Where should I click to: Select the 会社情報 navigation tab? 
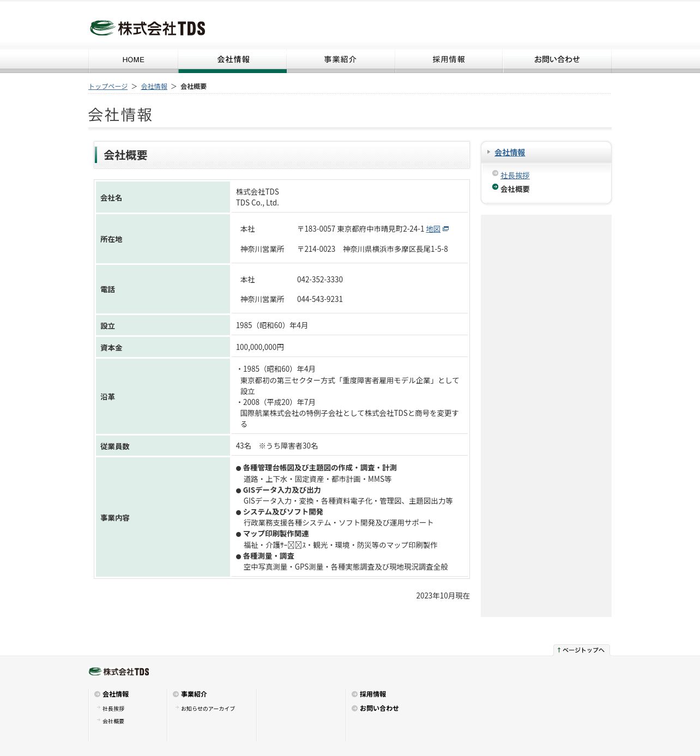[233, 60]
